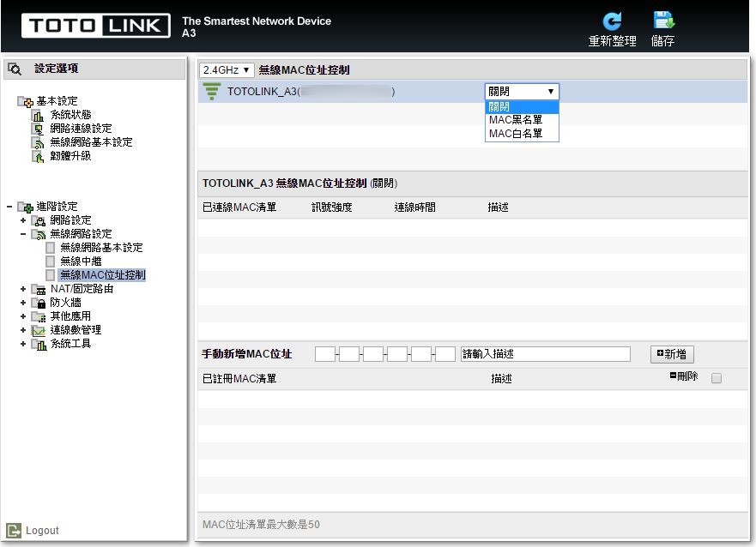756x547 pixels.
Task: Click the green Wi-Fi signal icon beside TOTOLINK_A3
Action: (212, 91)
